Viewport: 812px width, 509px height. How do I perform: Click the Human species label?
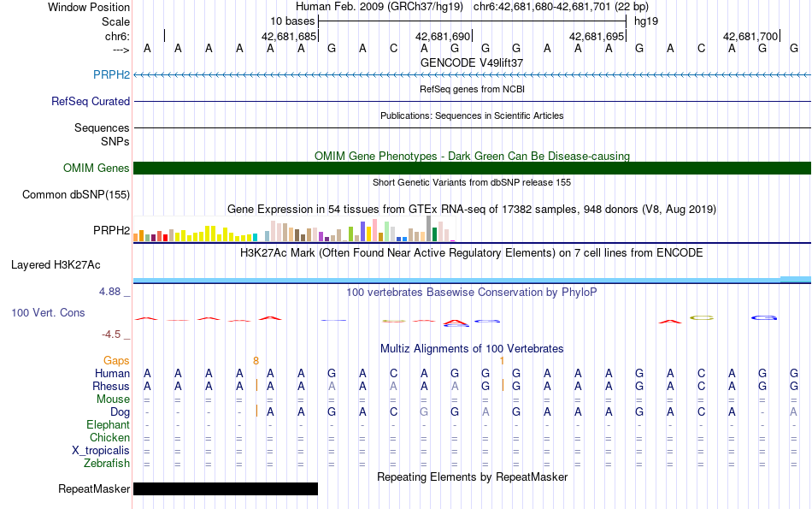[112, 373]
